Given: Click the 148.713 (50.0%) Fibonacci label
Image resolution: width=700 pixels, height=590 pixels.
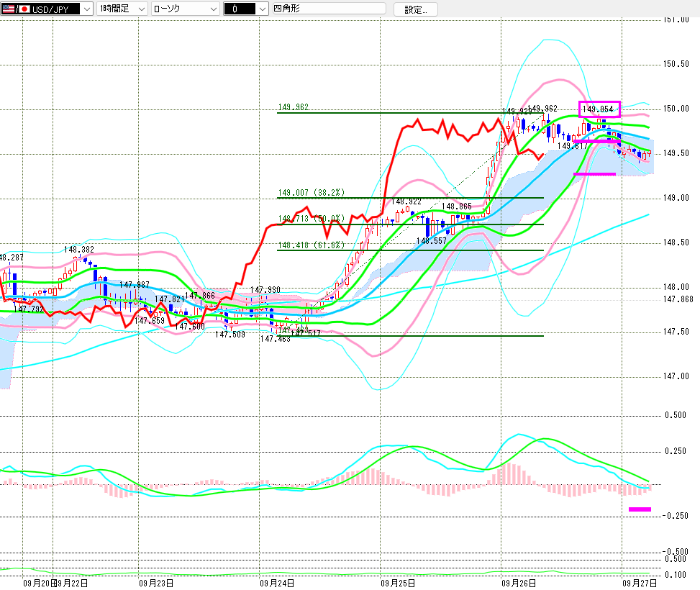Looking at the screenshot, I should point(312,218).
